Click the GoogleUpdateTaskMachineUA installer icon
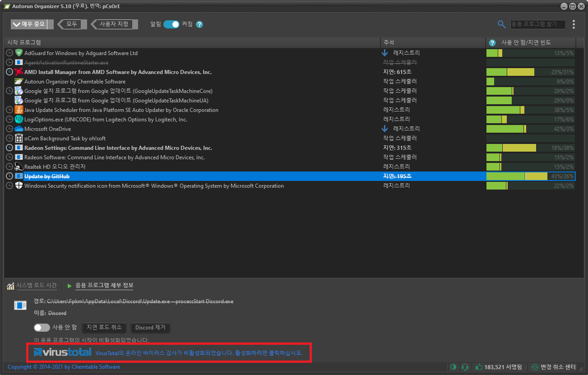588x375 pixels. point(19,100)
